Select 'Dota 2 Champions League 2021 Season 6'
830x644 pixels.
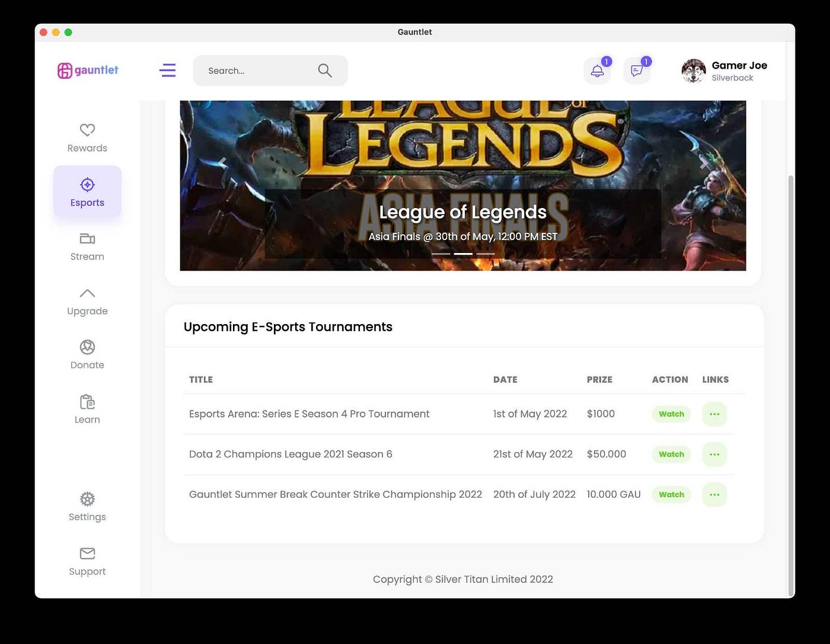pyautogui.click(x=290, y=454)
